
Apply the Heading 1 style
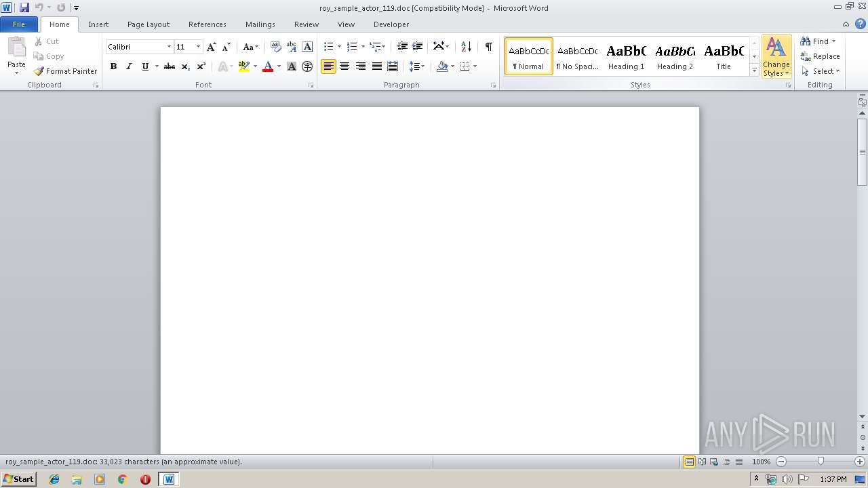pyautogui.click(x=626, y=56)
